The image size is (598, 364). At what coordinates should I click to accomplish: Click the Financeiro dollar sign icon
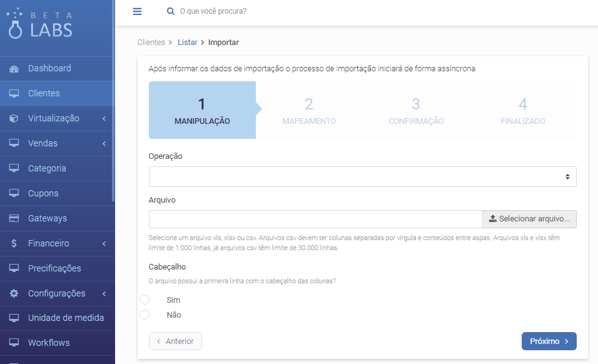click(14, 243)
